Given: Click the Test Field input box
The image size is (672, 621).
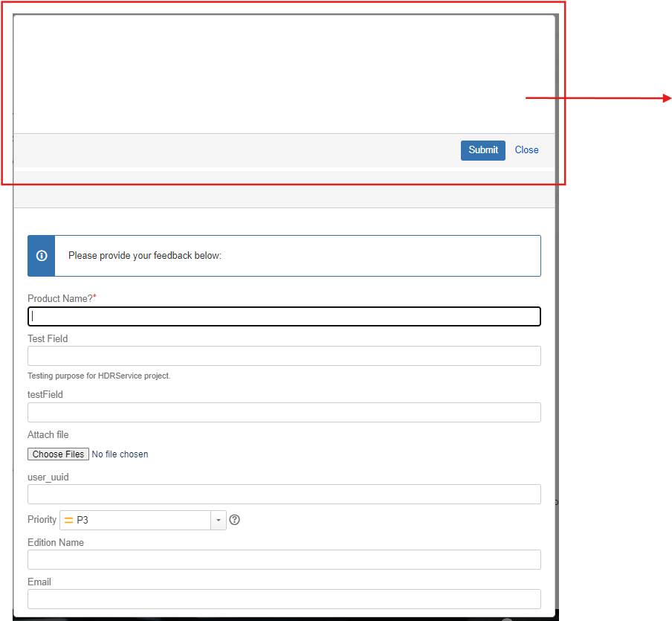Looking at the screenshot, I should point(284,356).
